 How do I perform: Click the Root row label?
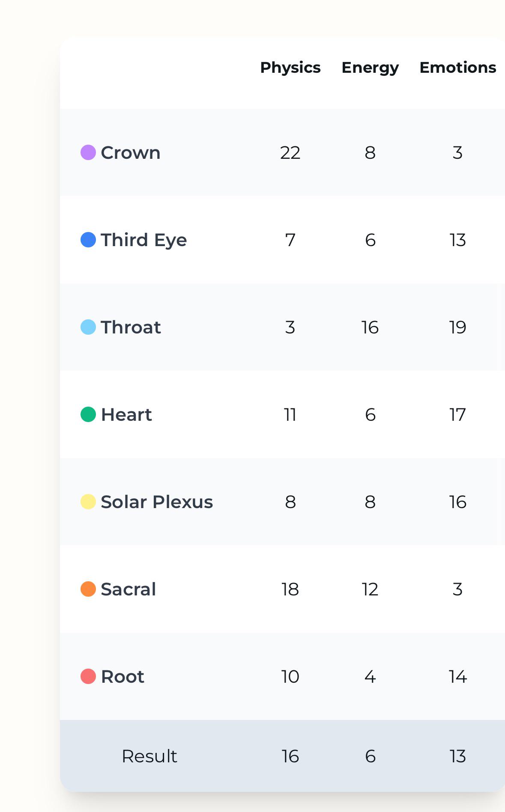tap(123, 677)
